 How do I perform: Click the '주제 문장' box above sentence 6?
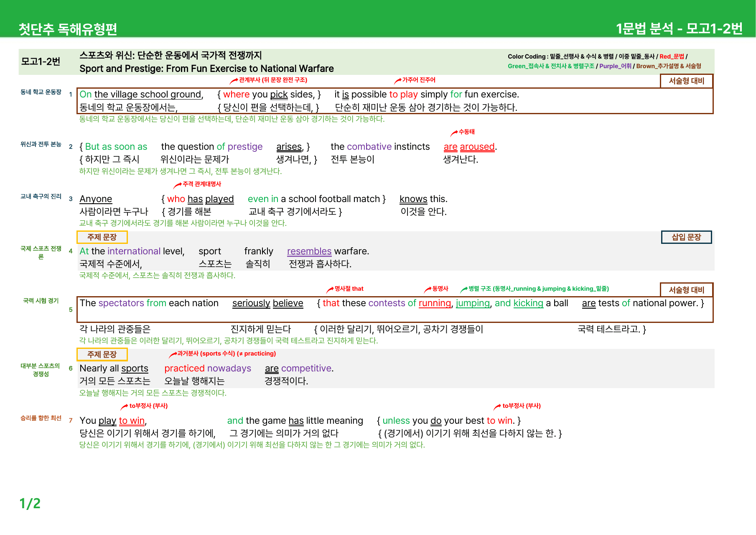[102, 354]
